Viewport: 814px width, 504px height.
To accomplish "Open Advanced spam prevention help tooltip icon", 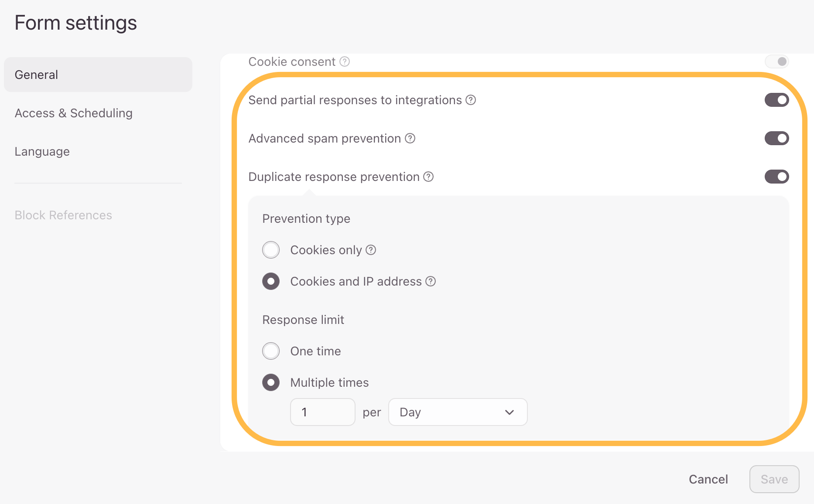I will pos(410,139).
